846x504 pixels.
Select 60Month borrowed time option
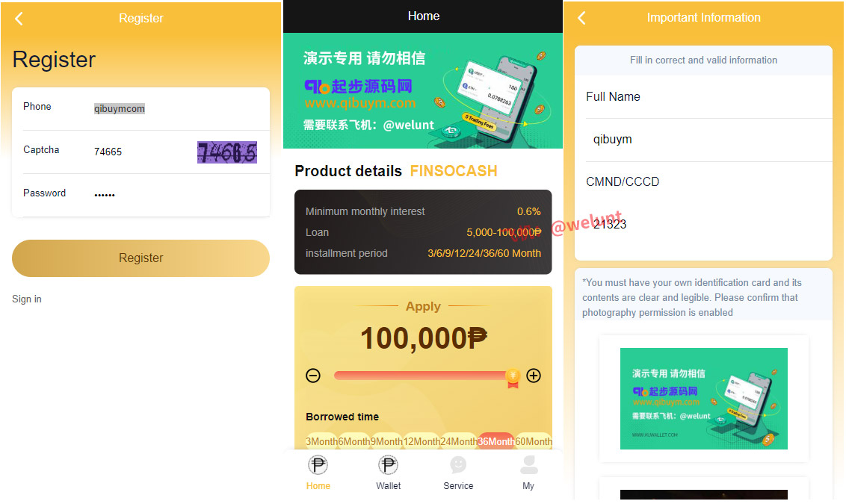tap(534, 441)
